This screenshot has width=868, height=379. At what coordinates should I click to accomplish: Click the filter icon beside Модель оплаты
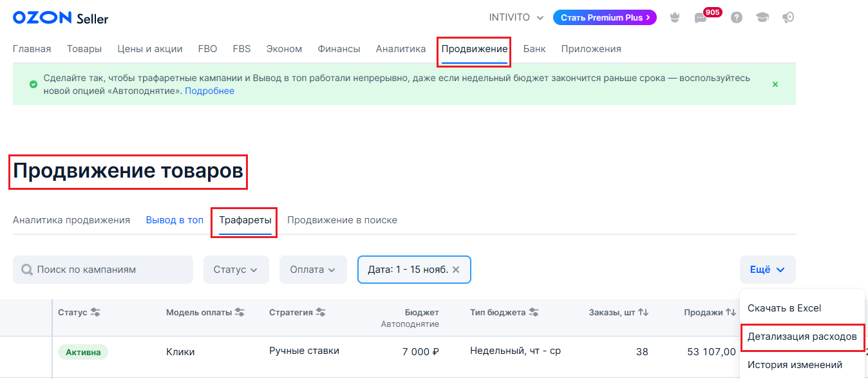click(240, 313)
